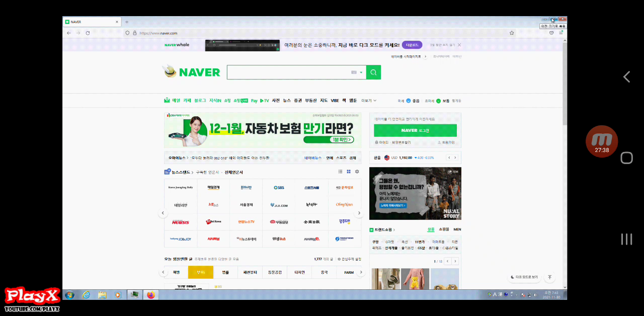Screen dimensions: 644x316
Task: Switch to the 전체언론사 tab
Action: pyautogui.click(x=234, y=172)
